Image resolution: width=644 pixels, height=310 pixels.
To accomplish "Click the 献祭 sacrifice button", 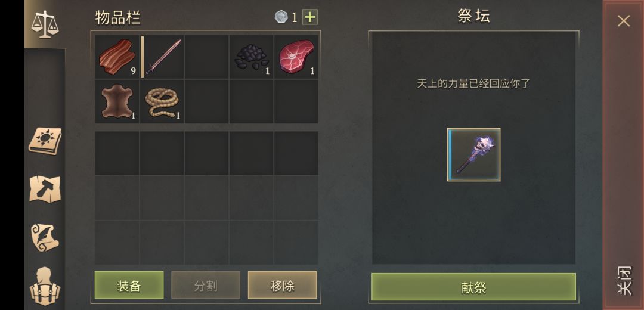I will pos(473,287).
